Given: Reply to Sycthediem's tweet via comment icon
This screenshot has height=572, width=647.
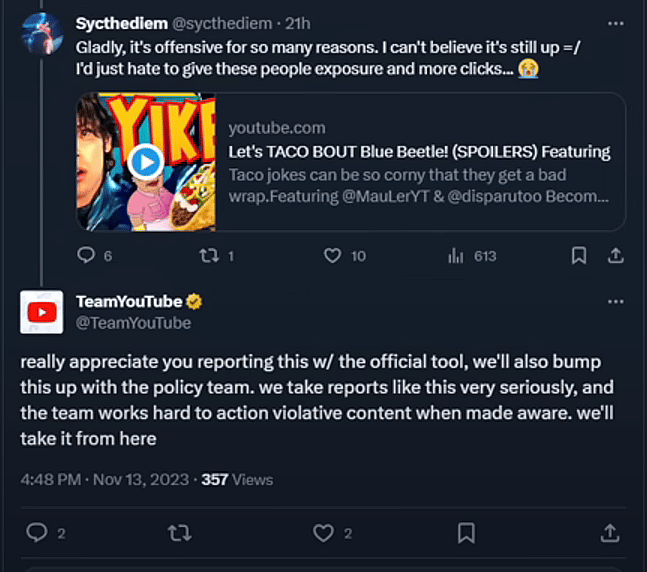Looking at the screenshot, I should tap(86, 256).
